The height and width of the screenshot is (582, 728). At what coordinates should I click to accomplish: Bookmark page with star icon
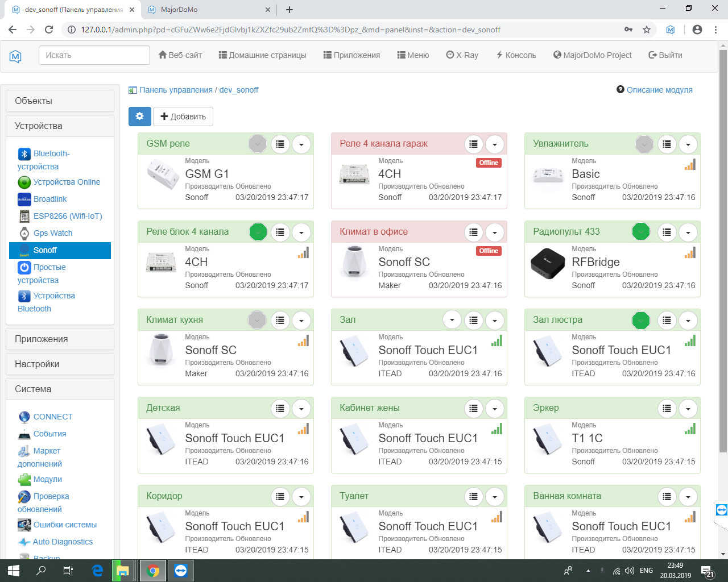pyautogui.click(x=647, y=30)
